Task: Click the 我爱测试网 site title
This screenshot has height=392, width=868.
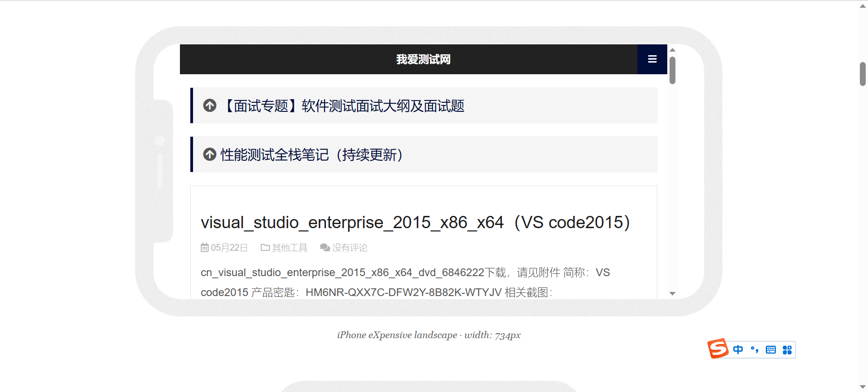Action: pos(423,59)
